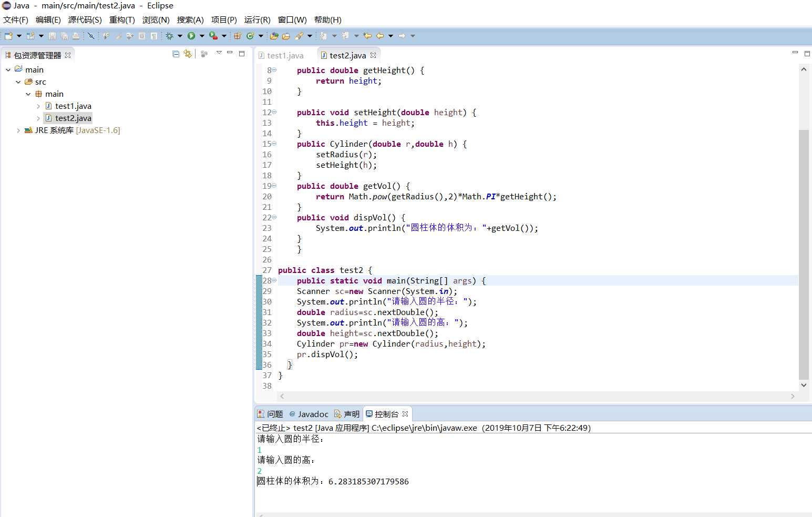The width and height of the screenshot is (812, 517).
Task: Click the Print toolbar icon
Action: click(76, 36)
